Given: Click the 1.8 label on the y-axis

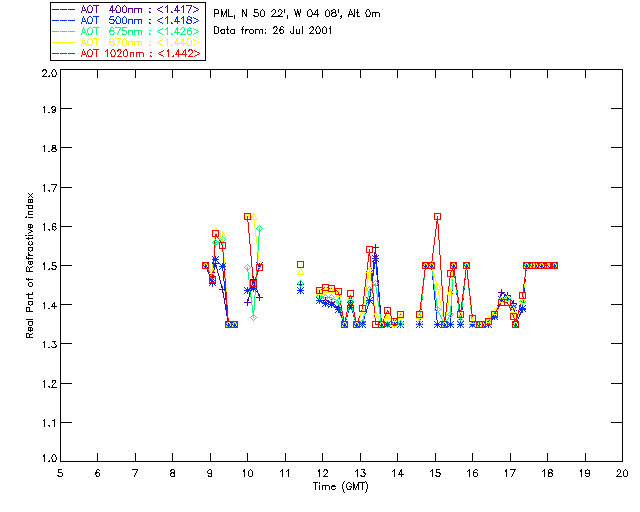Looking at the screenshot, I should point(49,148).
